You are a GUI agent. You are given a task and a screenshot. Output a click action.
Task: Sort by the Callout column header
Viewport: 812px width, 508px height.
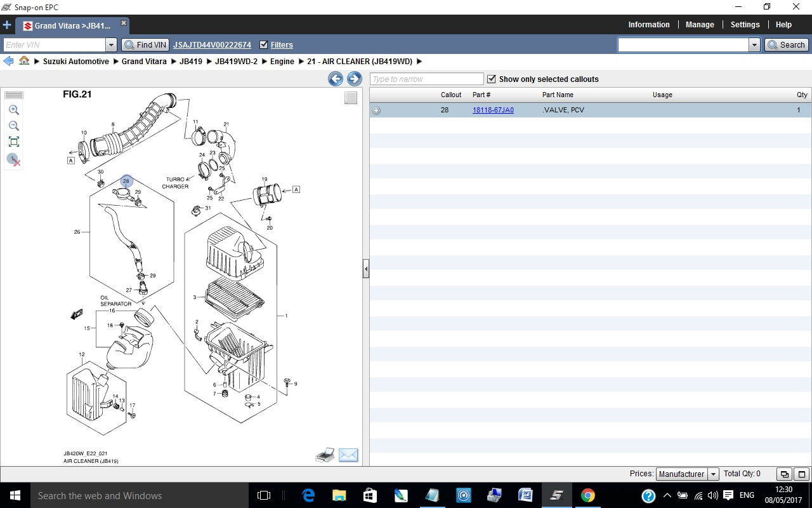451,95
